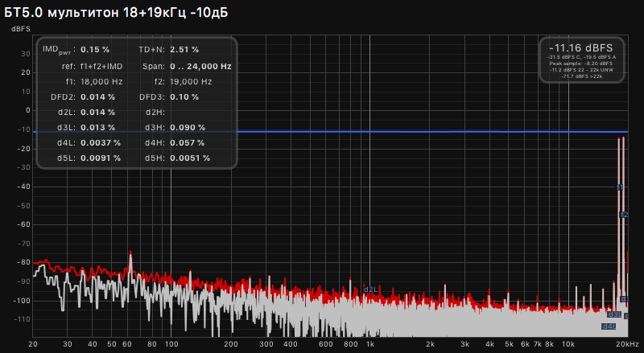Click the d5L value 0.0091 %
This screenshot has width=644, height=353.
[101, 158]
